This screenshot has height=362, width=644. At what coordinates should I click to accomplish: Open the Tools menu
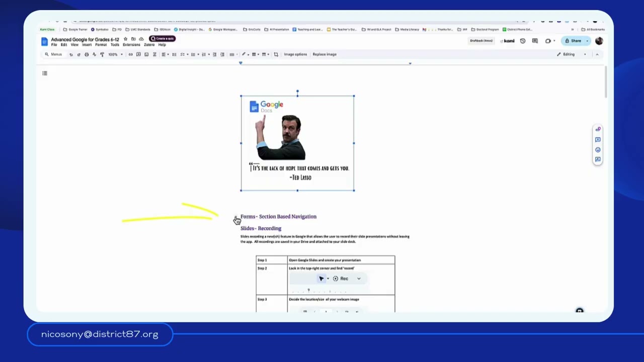(x=115, y=45)
